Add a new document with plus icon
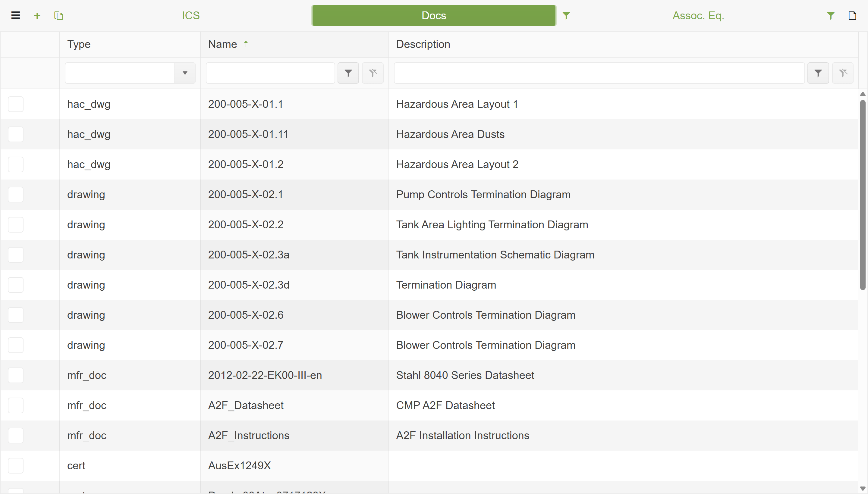 tap(37, 16)
